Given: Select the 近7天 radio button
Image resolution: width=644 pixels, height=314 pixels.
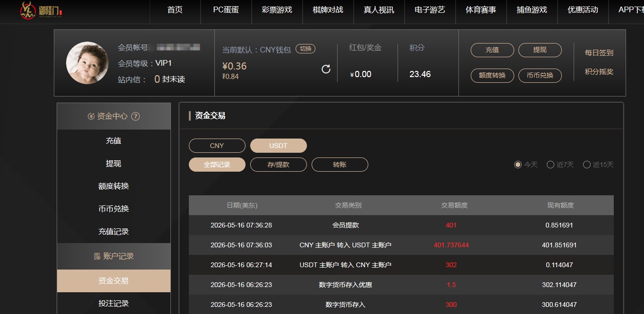Looking at the screenshot, I should click(551, 165).
